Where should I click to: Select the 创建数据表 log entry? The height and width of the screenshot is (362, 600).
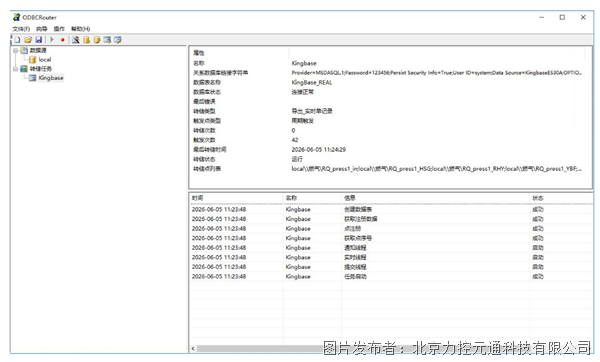tap(358, 209)
